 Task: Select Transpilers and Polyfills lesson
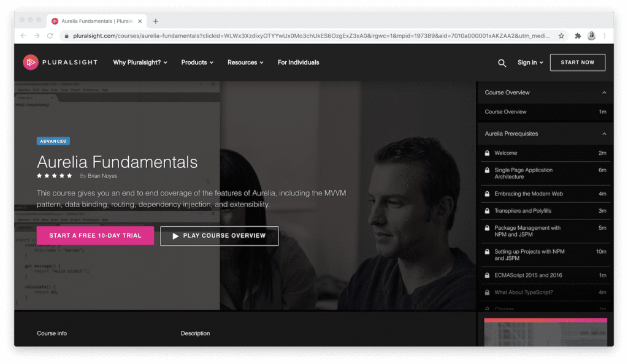click(x=523, y=211)
